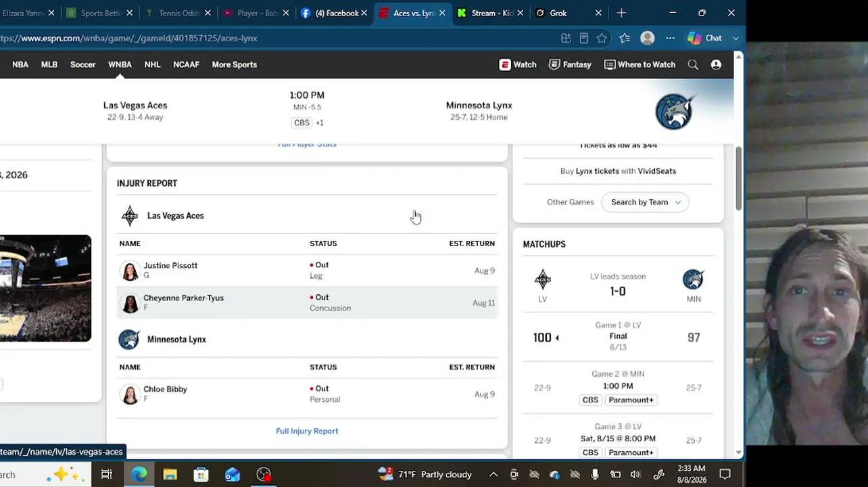The image size is (868, 487).
Task: Show hidden system tray icons
Action: point(493,475)
